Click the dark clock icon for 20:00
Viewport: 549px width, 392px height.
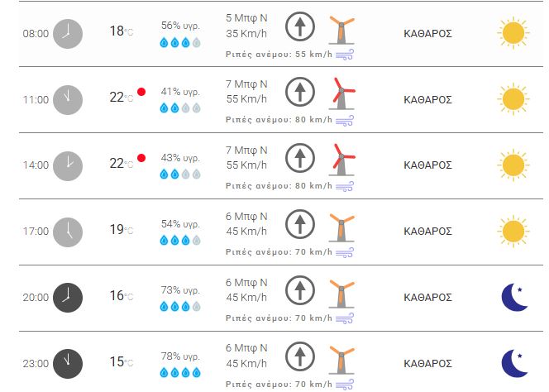[68, 296]
